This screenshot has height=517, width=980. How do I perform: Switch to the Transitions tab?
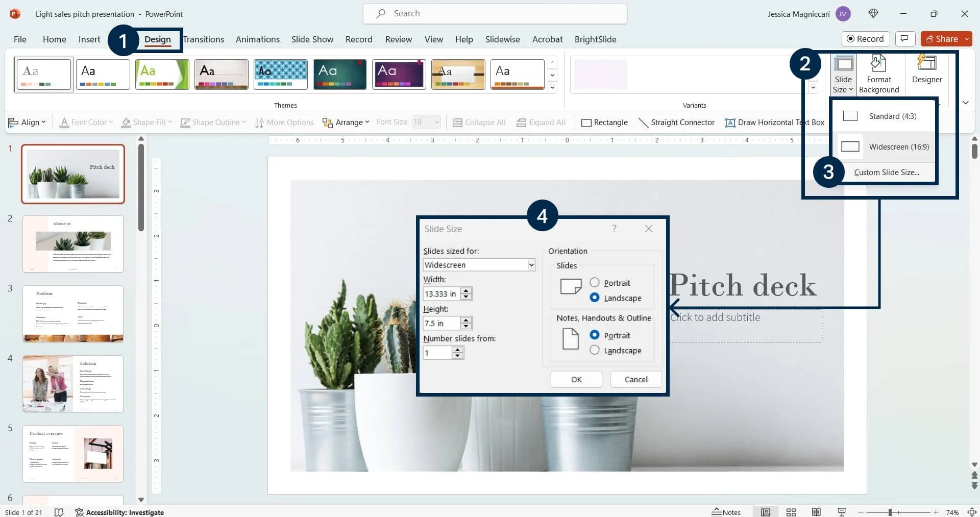click(x=203, y=39)
